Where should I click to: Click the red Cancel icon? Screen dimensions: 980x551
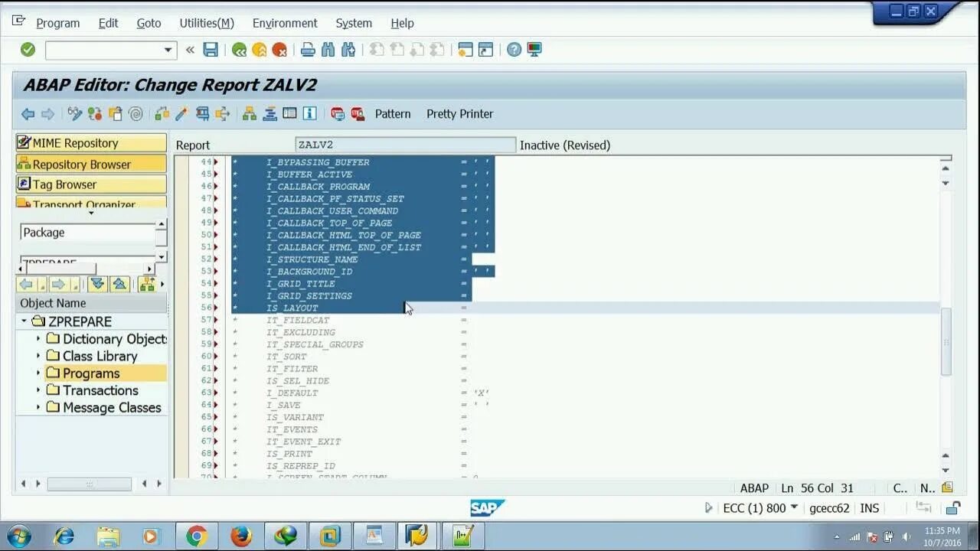(x=279, y=50)
